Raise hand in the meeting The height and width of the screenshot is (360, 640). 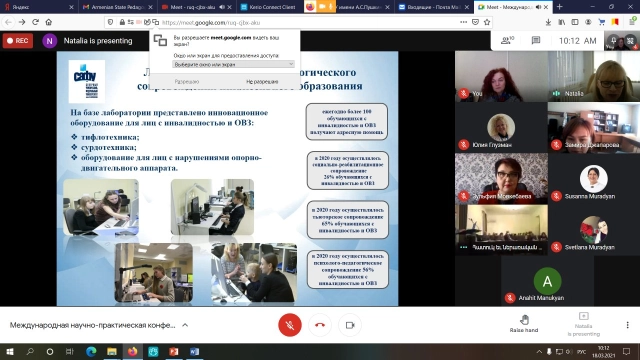524,323
